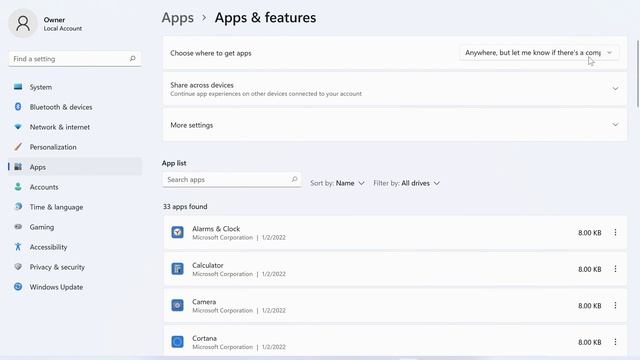Click the Windows Update icon in sidebar
The height and width of the screenshot is (360, 640).
tap(18, 287)
